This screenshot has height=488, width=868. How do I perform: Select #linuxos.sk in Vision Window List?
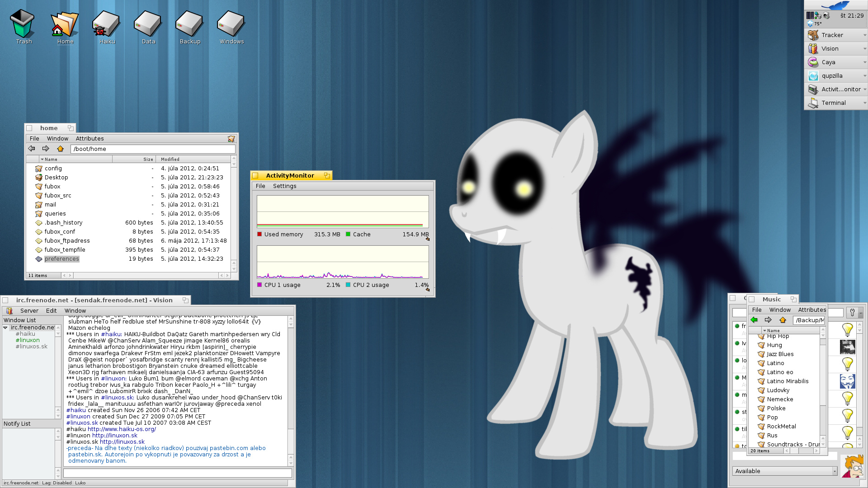coord(31,347)
